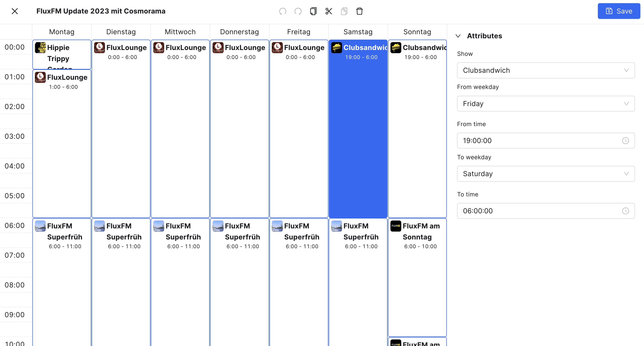Select the Hippie Trippy Garden block on Montag
Screen dimensions: 644x346
tap(62, 55)
